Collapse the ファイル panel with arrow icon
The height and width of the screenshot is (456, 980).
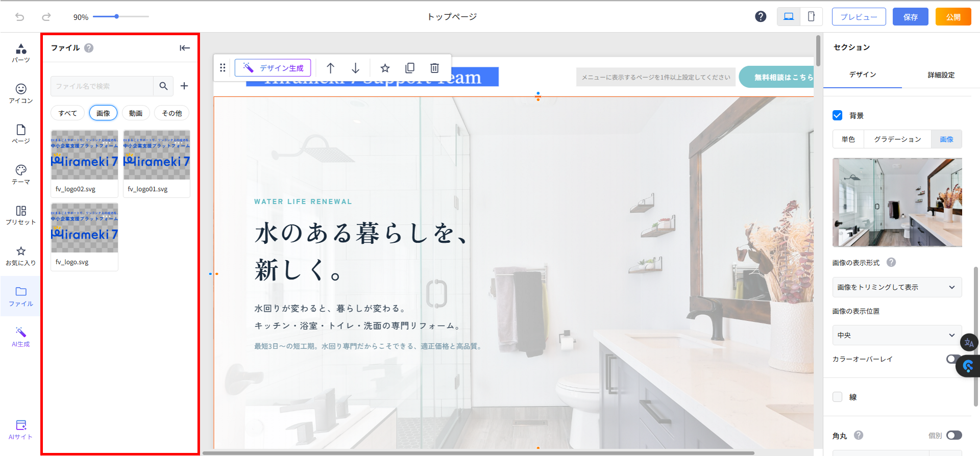[x=185, y=48]
